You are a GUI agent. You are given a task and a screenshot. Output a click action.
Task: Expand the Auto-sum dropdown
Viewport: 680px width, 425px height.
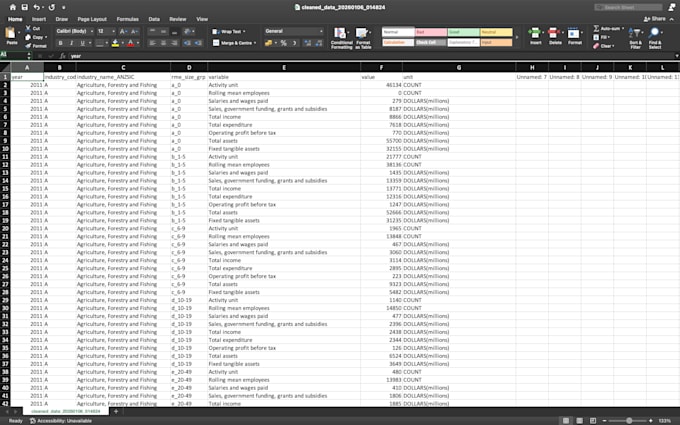[623, 29]
